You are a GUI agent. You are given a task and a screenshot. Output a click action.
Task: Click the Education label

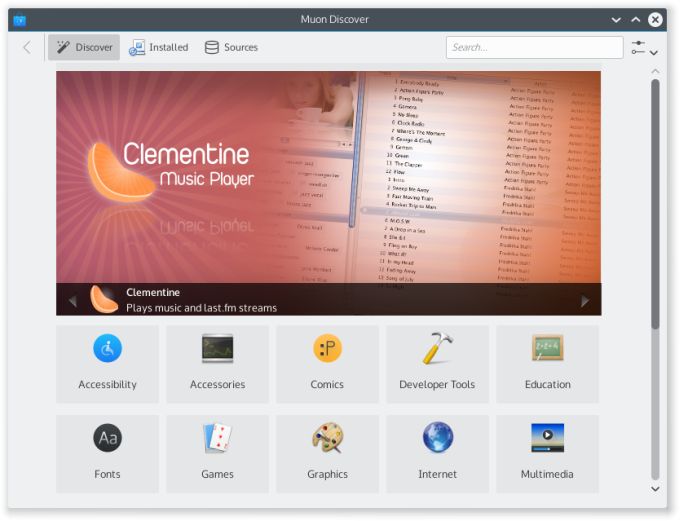pyautogui.click(x=547, y=384)
